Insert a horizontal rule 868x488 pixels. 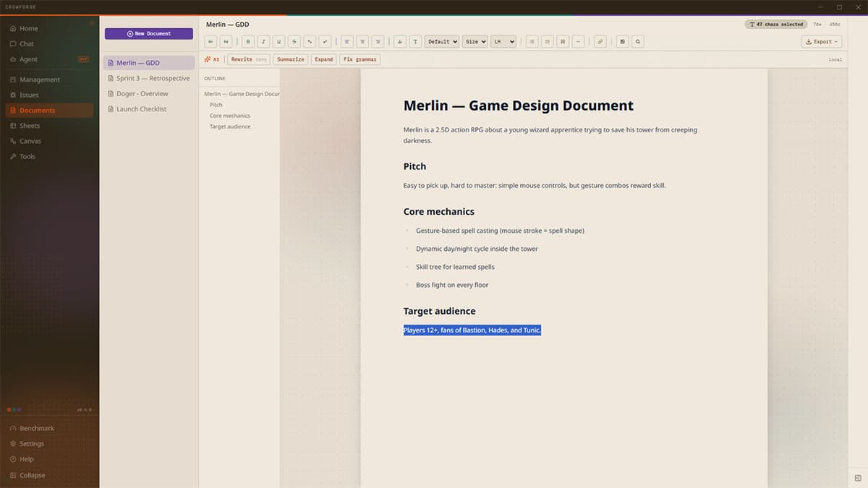point(579,42)
